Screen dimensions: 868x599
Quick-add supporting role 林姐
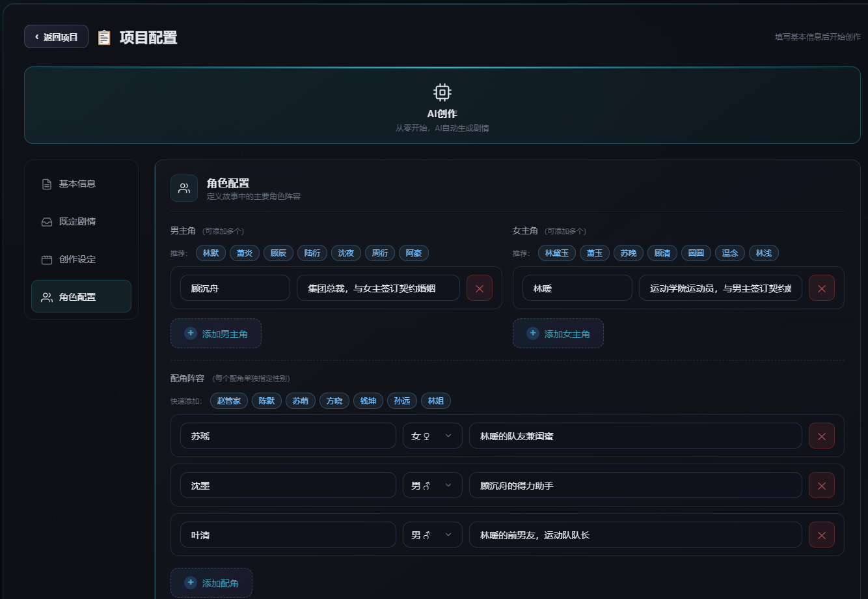coord(436,400)
